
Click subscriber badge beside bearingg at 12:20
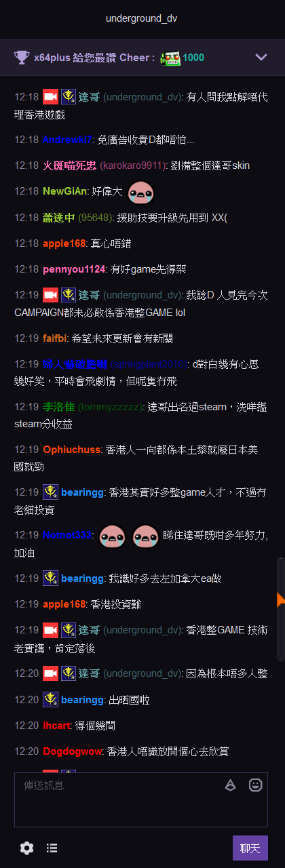(50, 698)
